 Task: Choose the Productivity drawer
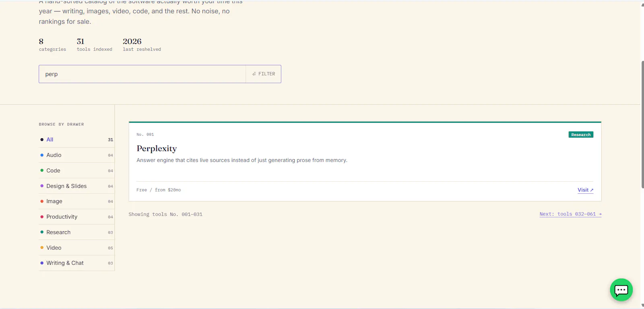point(76,217)
